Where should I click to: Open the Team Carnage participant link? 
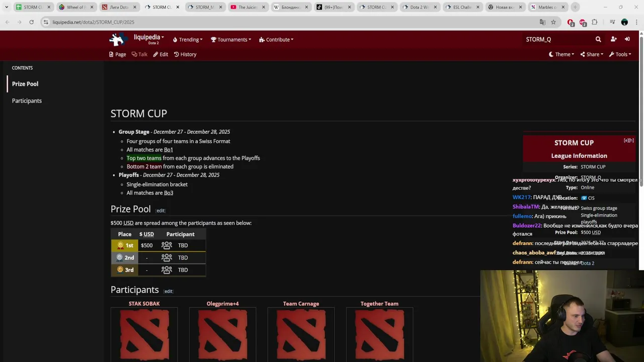pyautogui.click(x=301, y=304)
